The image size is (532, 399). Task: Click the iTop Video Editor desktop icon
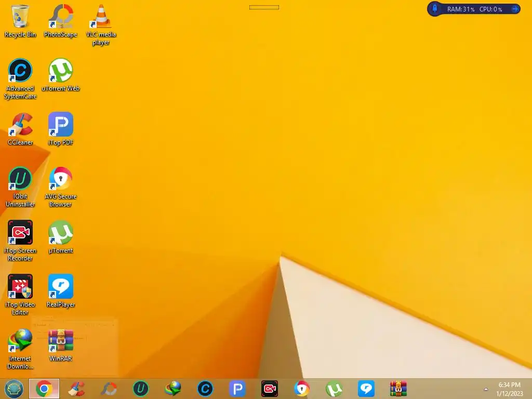coord(20,295)
